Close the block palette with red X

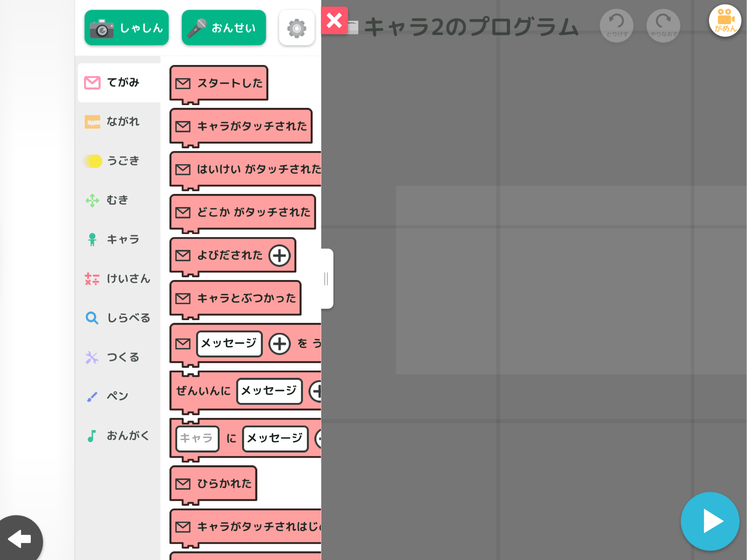point(334,20)
